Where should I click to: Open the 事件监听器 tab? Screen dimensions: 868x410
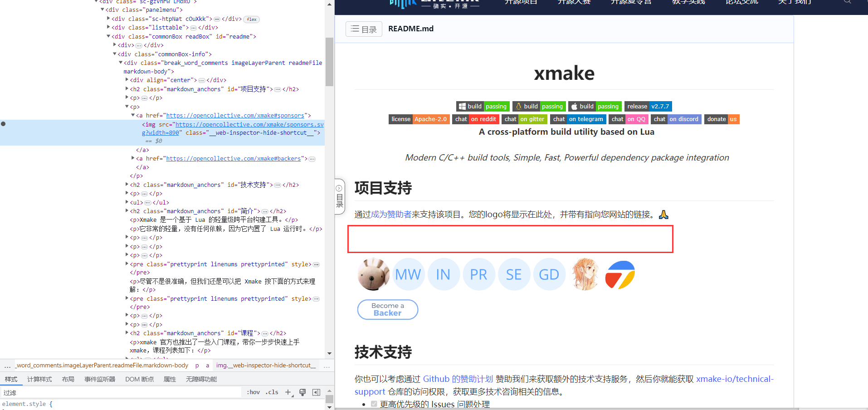(x=100, y=379)
